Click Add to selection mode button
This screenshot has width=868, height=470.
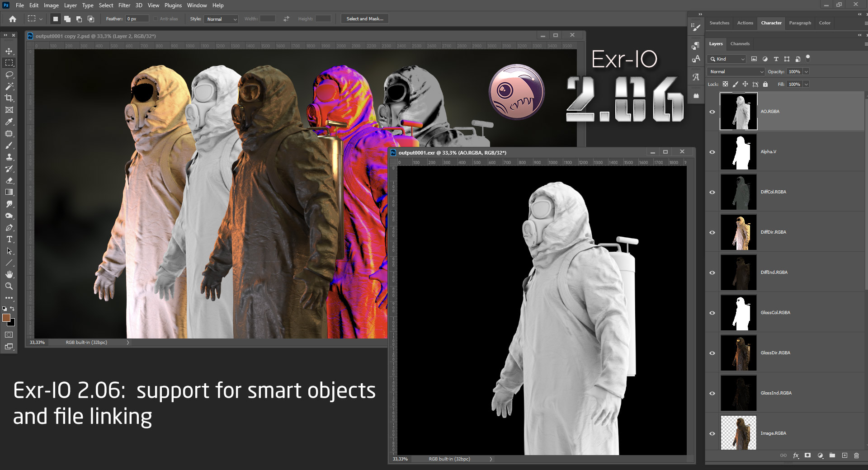point(67,19)
